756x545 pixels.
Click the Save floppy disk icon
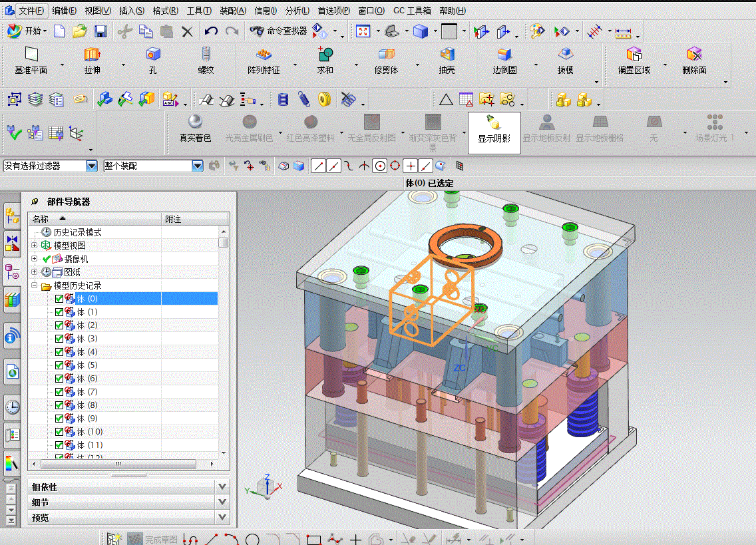[100, 31]
